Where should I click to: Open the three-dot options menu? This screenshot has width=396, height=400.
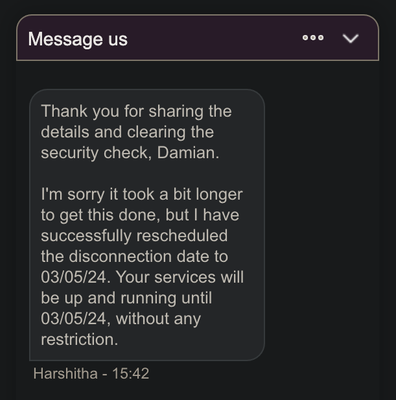313,38
